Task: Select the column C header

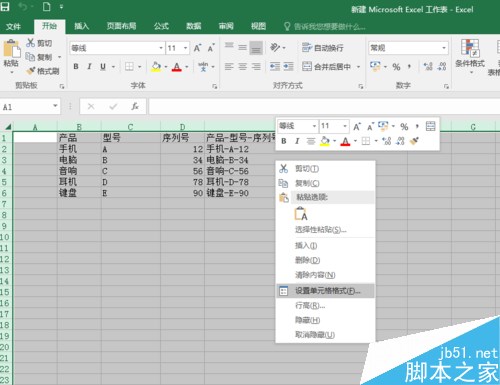Action: (x=130, y=127)
